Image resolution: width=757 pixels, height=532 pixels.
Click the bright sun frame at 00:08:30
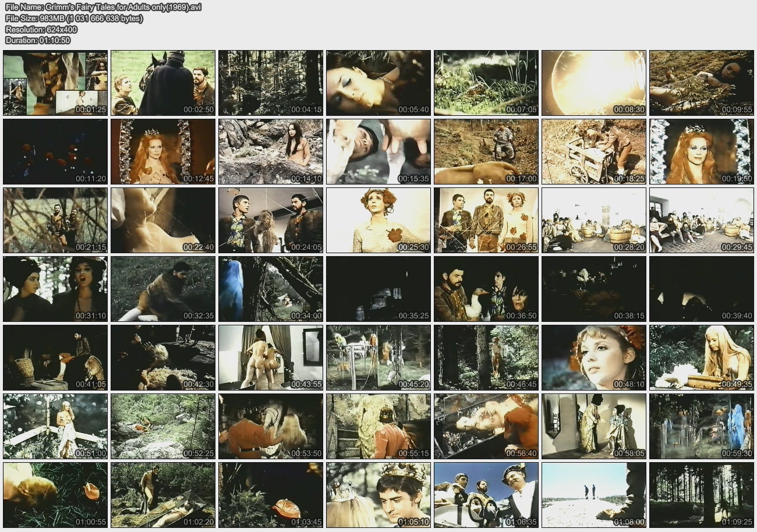coord(593,83)
